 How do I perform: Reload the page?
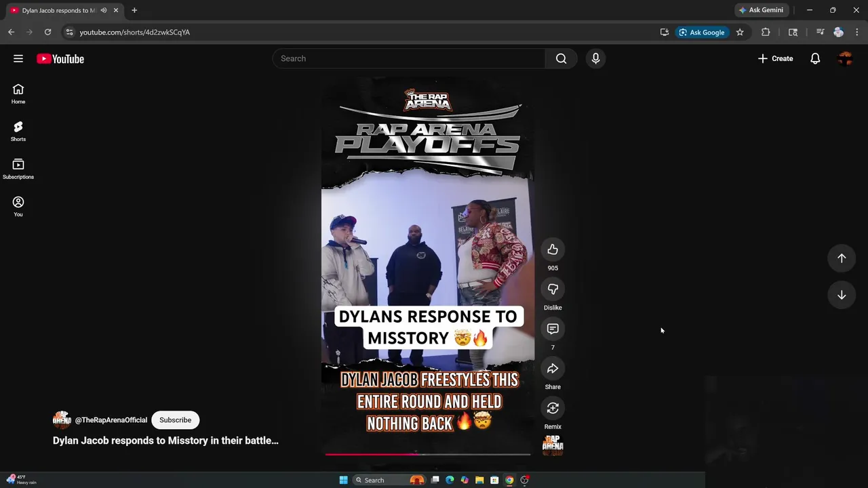point(47,32)
